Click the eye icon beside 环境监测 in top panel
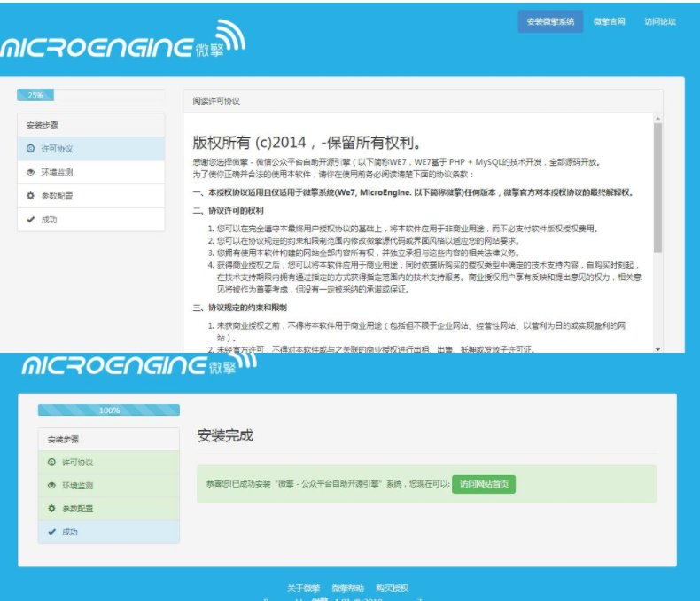The height and width of the screenshot is (601, 700). click(30, 172)
